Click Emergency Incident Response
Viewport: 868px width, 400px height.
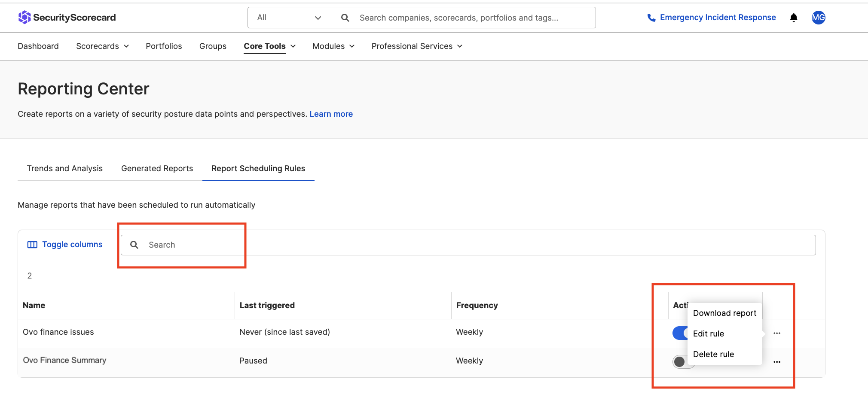click(718, 17)
